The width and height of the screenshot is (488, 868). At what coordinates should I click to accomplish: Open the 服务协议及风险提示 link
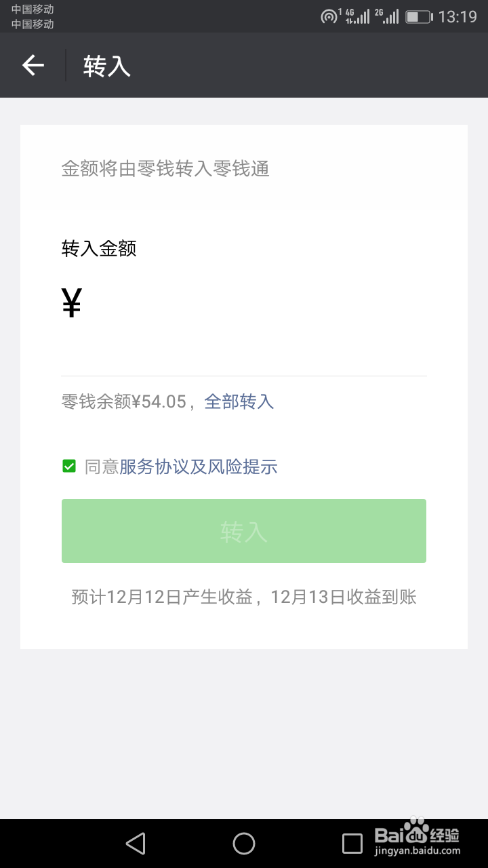199,467
